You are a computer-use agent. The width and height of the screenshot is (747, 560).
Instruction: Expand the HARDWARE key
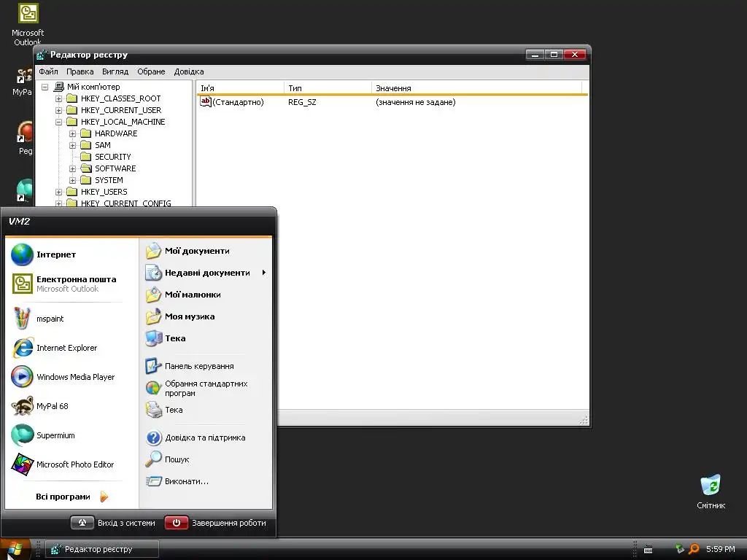pos(72,134)
